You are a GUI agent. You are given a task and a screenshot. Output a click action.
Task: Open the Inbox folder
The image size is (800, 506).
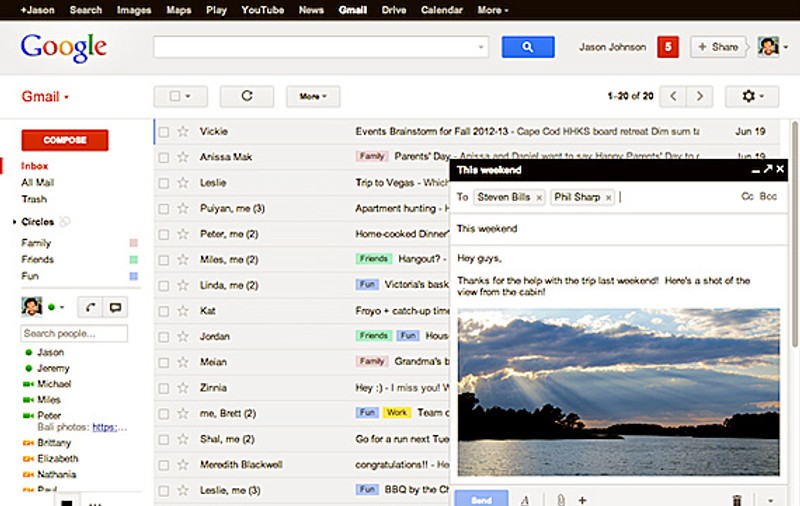click(34, 166)
